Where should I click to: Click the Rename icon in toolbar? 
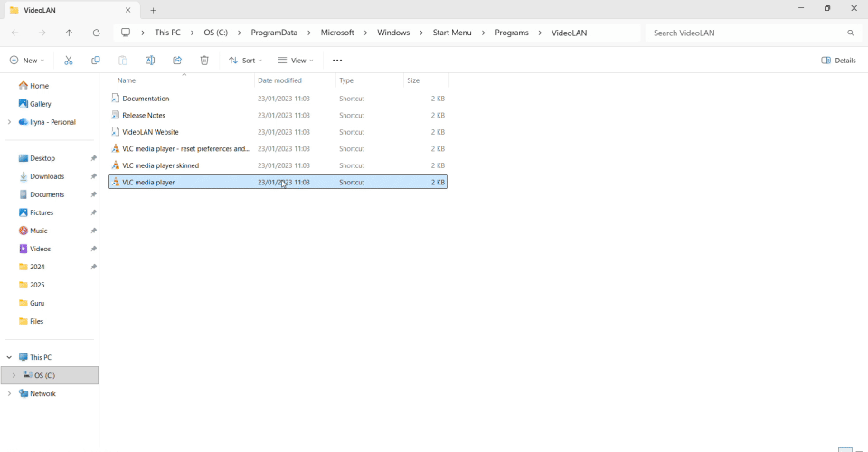pyautogui.click(x=150, y=61)
